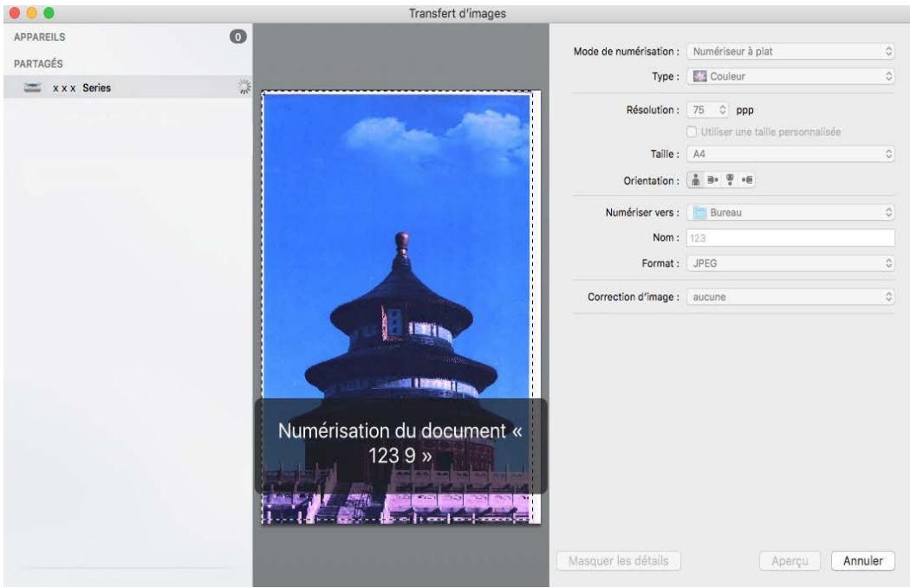The height and width of the screenshot is (588, 910).
Task: Click the devices count badge showing 0
Action: click(x=237, y=37)
